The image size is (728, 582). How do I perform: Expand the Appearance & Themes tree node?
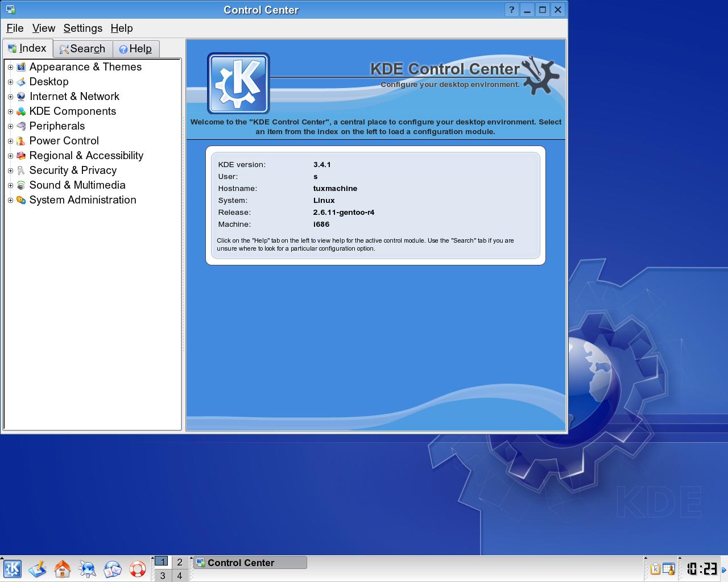10,67
